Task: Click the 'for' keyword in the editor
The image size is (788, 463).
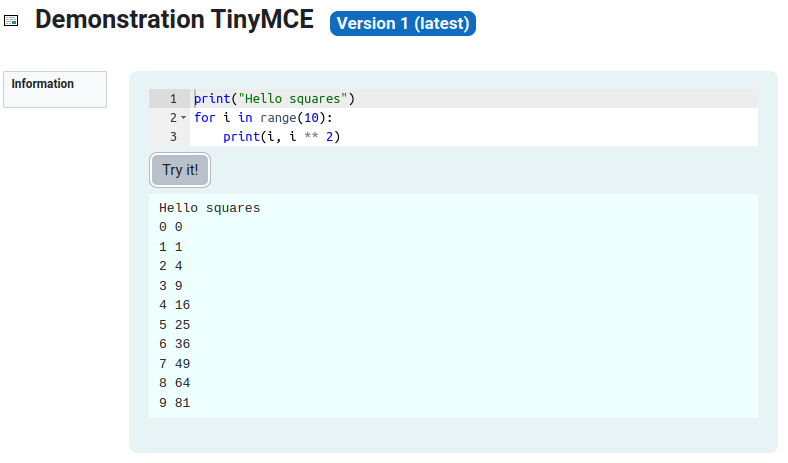Action: pyautogui.click(x=204, y=118)
